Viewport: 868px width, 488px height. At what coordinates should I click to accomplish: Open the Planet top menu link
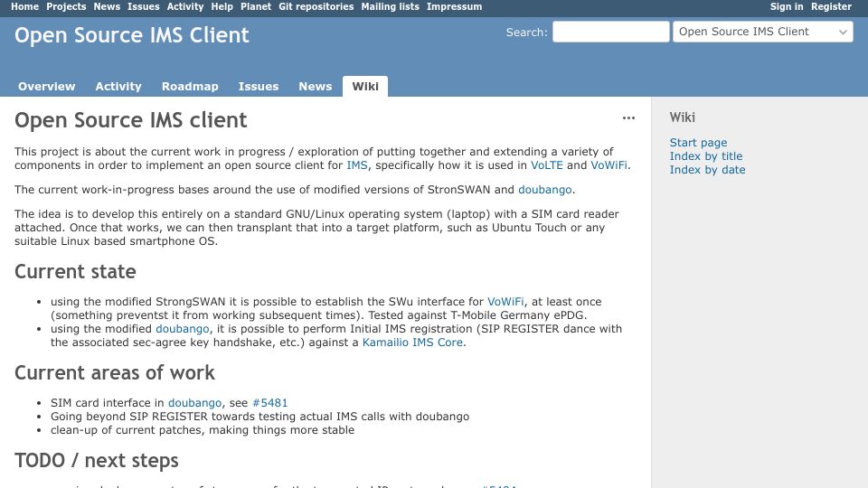click(256, 6)
